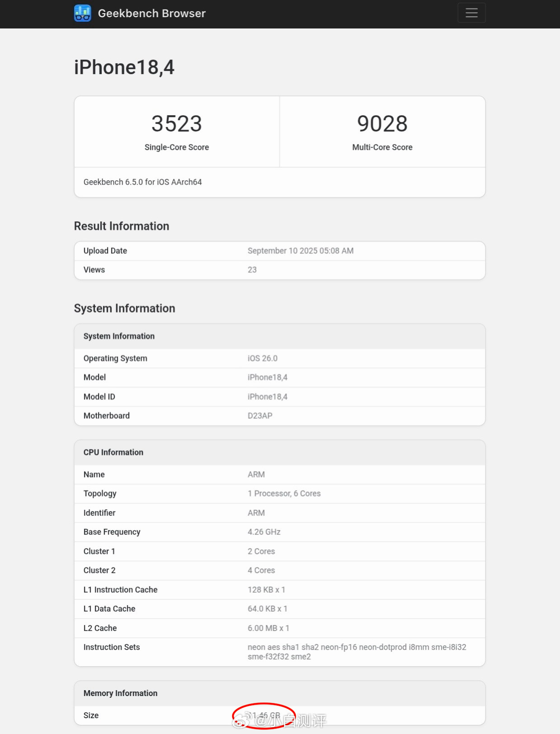The height and width of the screenshot is (734, 560).
Task: Select the 4.26 GHz frequency value
Action: (264, 532)
